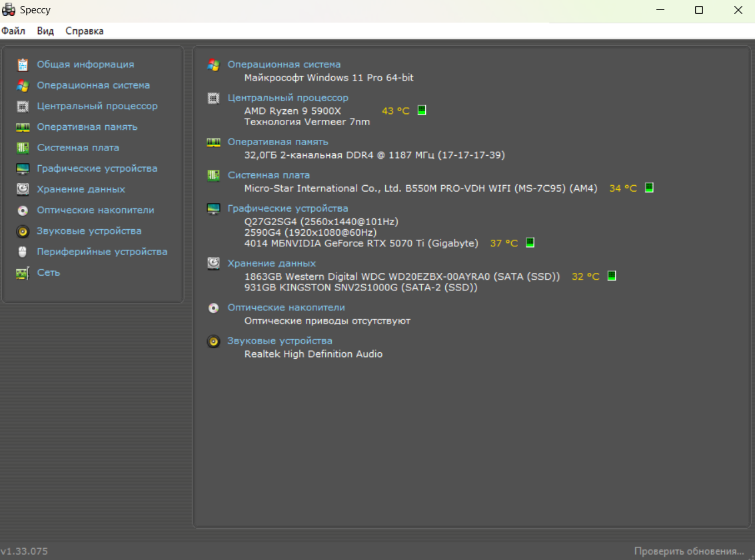Click the KINGSTON SNV2S1000G drive line
Screen dimensions: 755x560
361,287
